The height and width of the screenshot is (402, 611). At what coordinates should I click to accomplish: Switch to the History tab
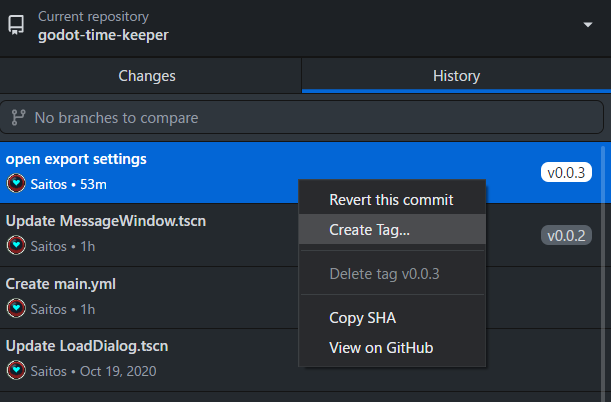pos(456,76)
